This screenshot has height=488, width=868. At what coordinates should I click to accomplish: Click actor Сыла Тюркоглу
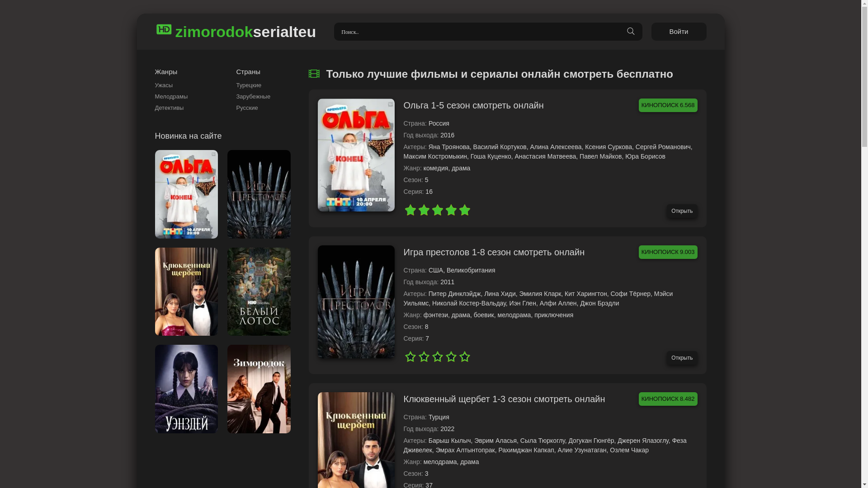point(542,441)
